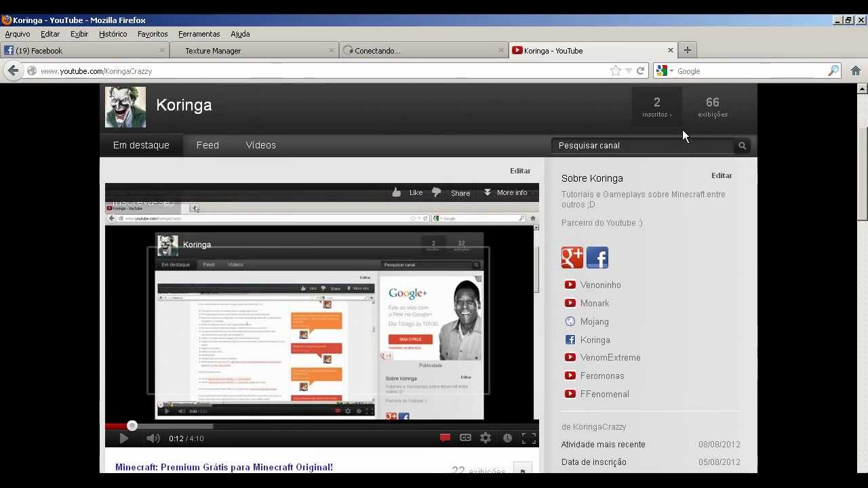Screen dimensions: 868x488
Task: Click the Google search magnifier icon
Action: click(x=833, y=70)
